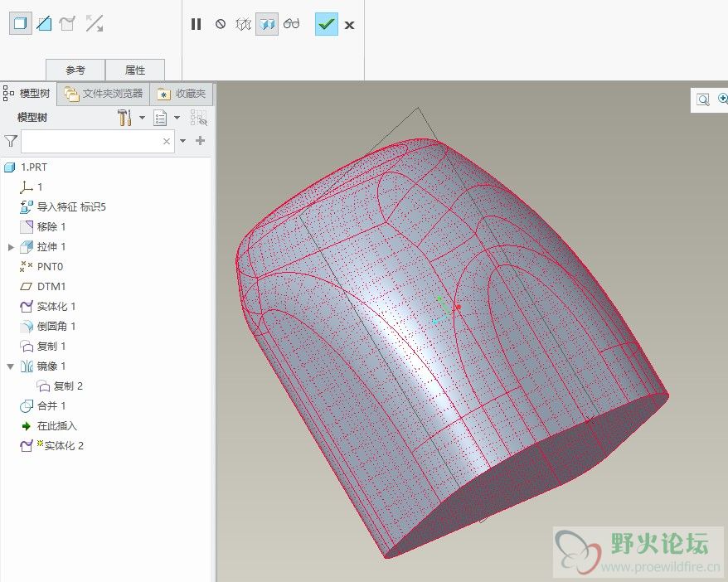The height and width of the screenshot is (582, 728).
Task: Switch to the 模型树 tab
Action: (x=27, y=94)
